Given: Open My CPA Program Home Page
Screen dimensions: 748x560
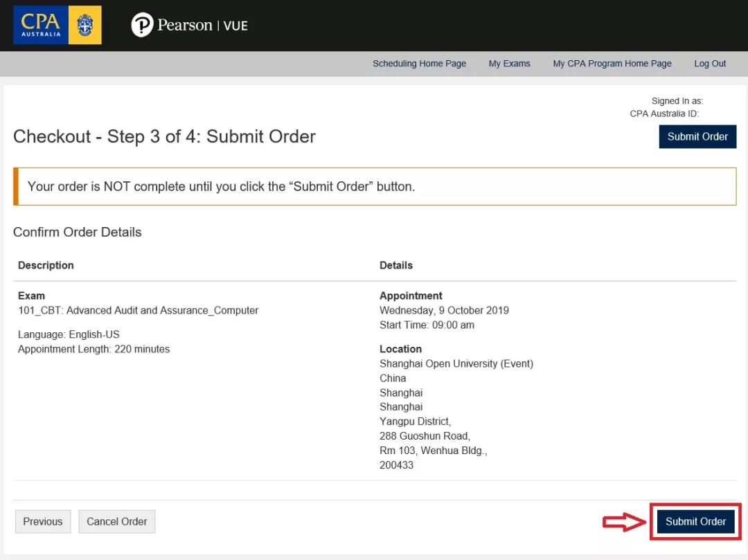Looking at the screenshot, I should 612,64.
